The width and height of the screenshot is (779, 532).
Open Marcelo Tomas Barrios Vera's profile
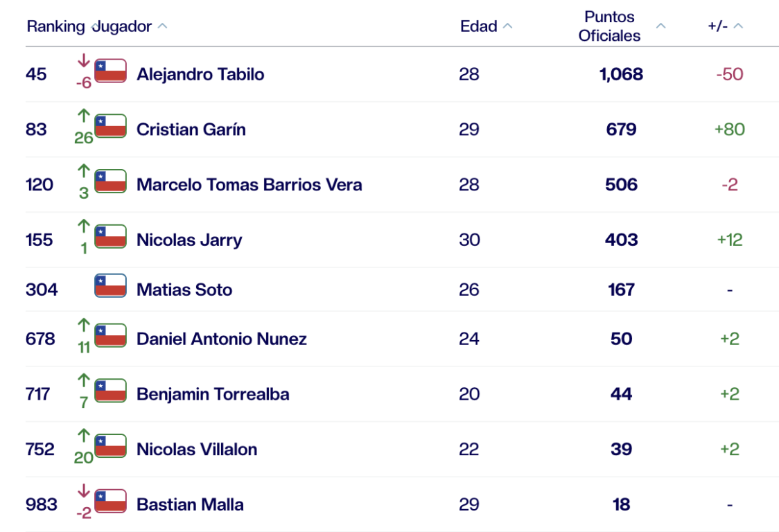tap(249, 185)
